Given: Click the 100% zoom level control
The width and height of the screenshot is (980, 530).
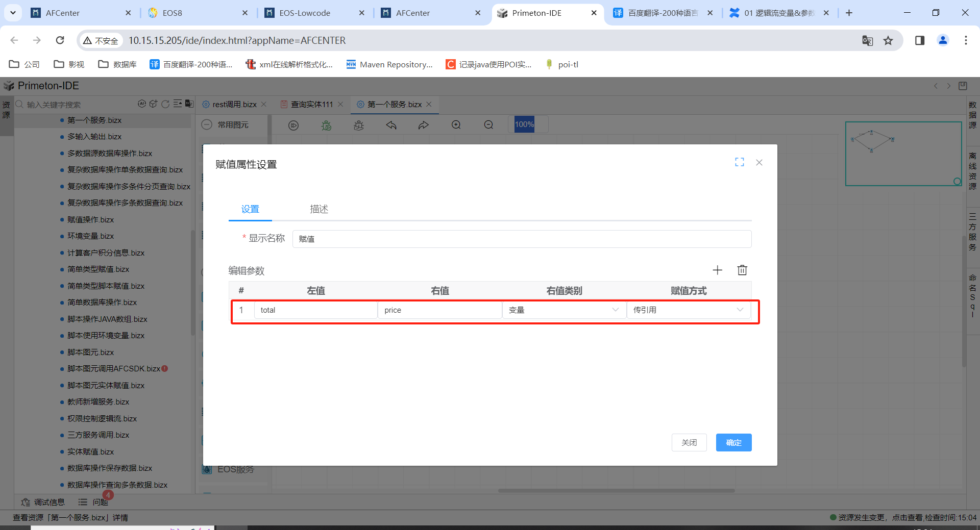Looking at the screenshot, I should coord(525,124).
